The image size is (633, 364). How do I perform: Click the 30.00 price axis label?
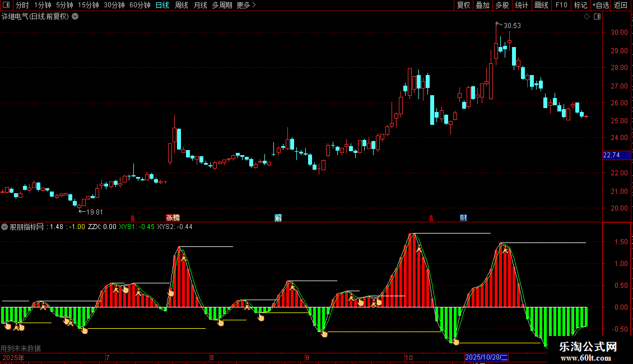coord(619,32)
